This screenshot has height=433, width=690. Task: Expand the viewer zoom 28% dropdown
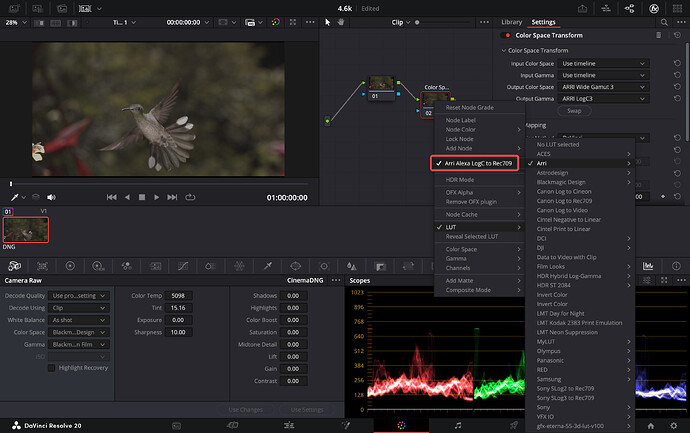point(16,22)
